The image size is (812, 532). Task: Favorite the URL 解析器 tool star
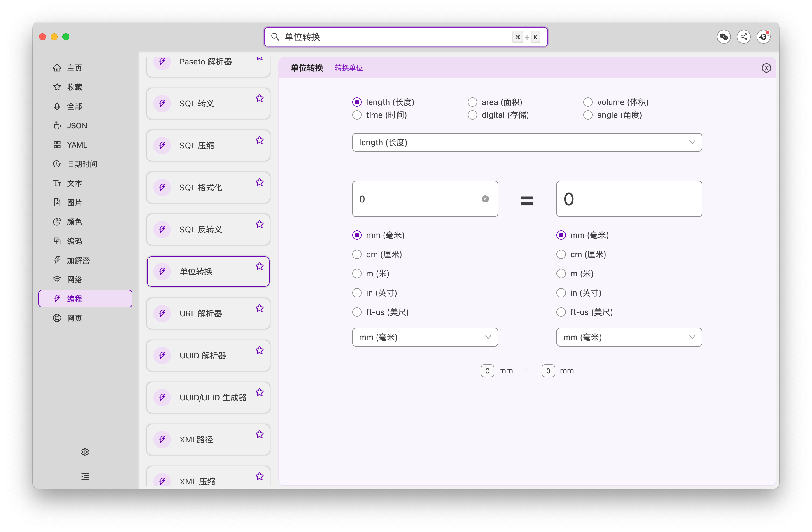(x=260, y=308)
